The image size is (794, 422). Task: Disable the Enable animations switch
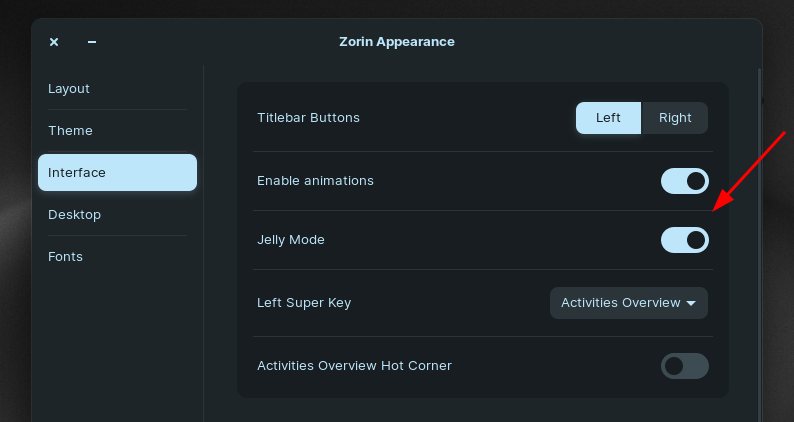685,181
